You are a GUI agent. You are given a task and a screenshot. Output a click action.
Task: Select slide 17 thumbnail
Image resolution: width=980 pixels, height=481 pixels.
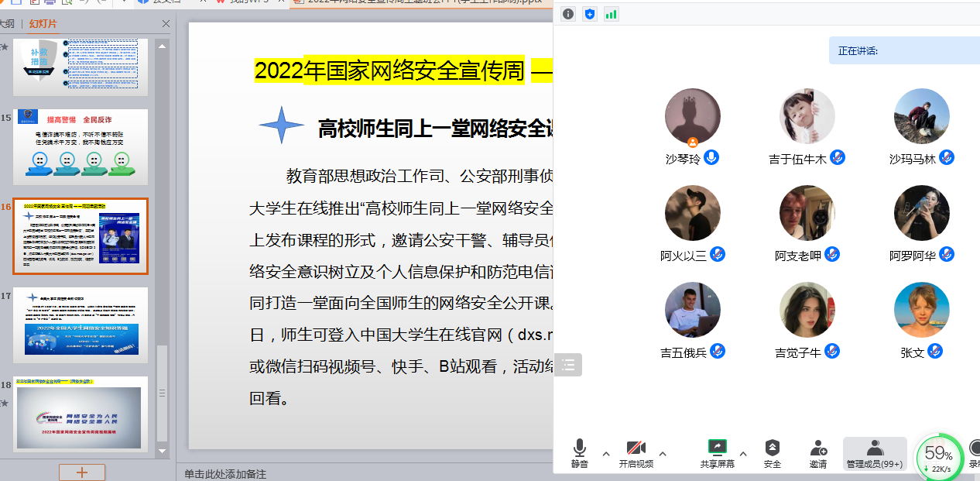(x=81, y=325)
